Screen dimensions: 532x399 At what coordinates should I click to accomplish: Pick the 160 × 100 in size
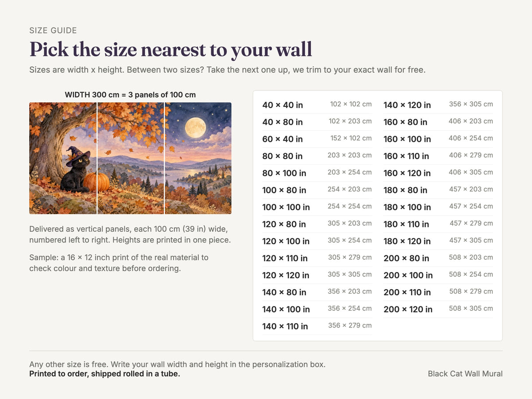[438, 139]
